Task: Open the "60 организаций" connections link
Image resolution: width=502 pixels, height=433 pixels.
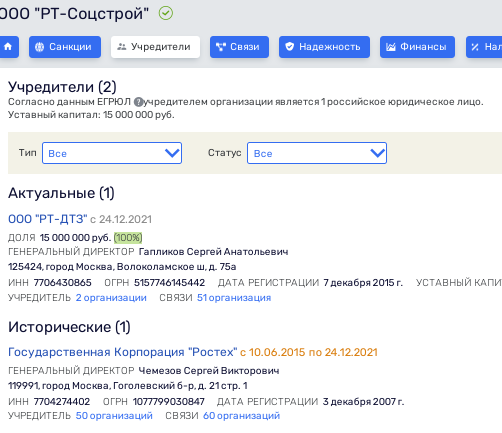Action: click(241, 416)
